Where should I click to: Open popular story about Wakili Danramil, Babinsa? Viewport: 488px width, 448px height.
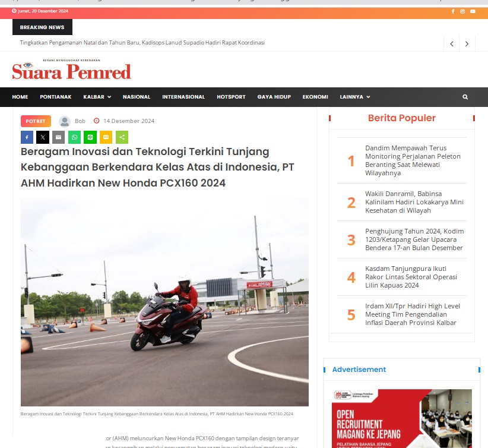pos(414,202)
